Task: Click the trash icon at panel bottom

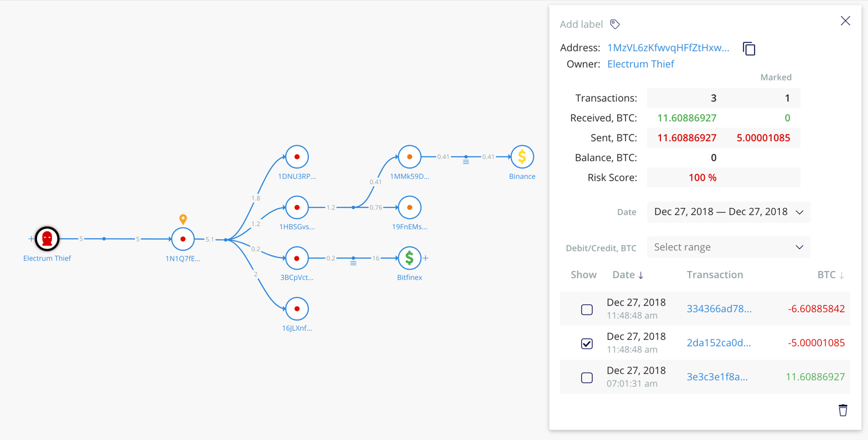Action: [x=843, y=410]
